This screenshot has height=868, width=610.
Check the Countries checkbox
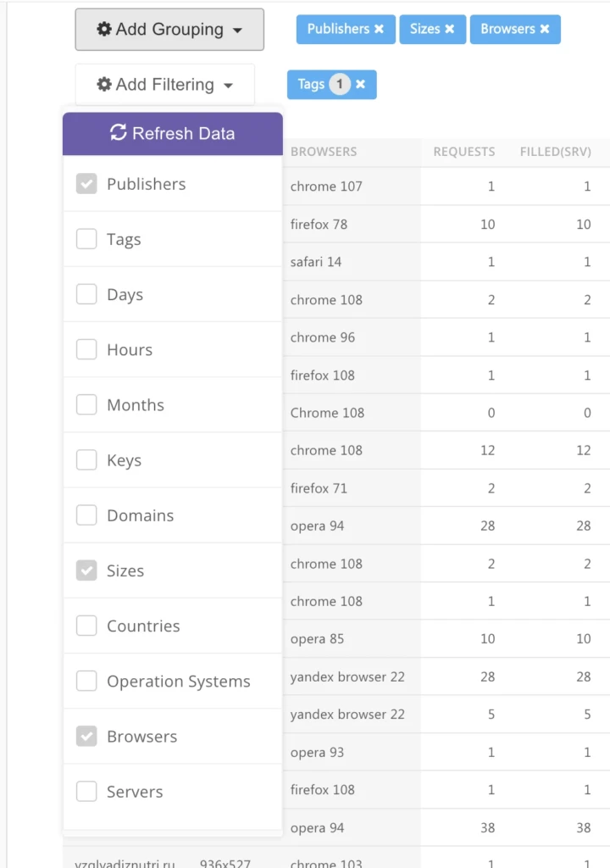[x=86, y=626]
